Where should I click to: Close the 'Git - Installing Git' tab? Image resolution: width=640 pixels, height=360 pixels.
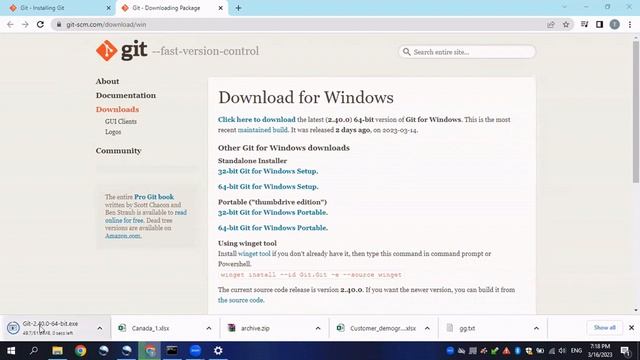coord(109,8)
